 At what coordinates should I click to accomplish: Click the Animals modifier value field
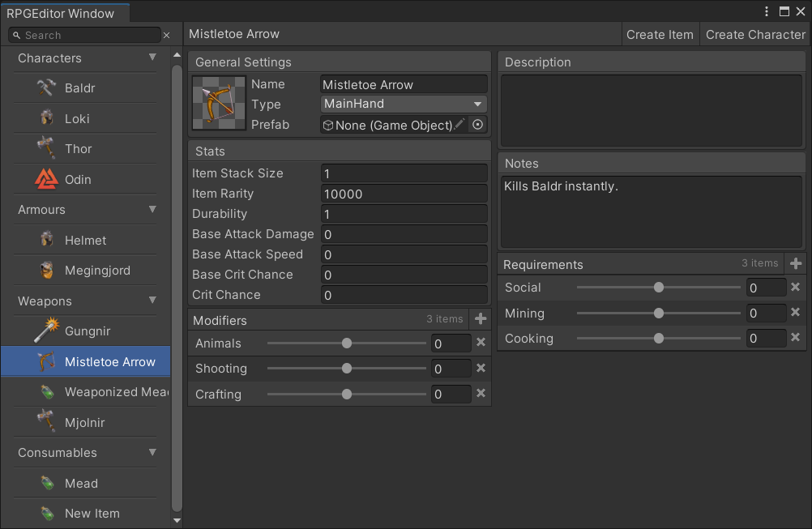pos(451,343)
